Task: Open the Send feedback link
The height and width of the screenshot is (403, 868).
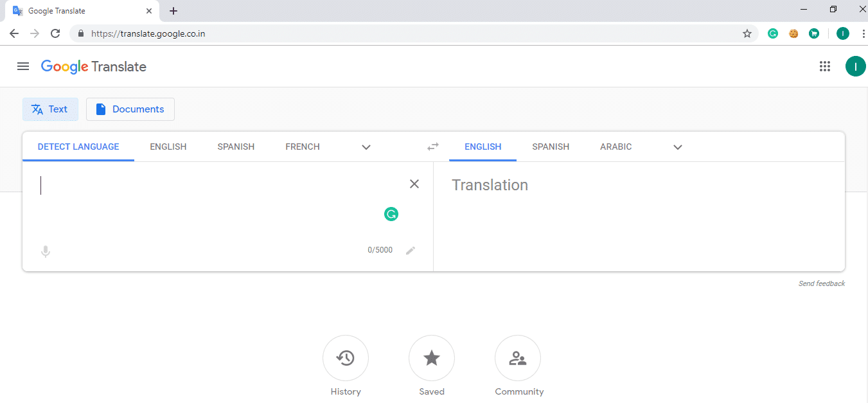Action: (822, 283)
